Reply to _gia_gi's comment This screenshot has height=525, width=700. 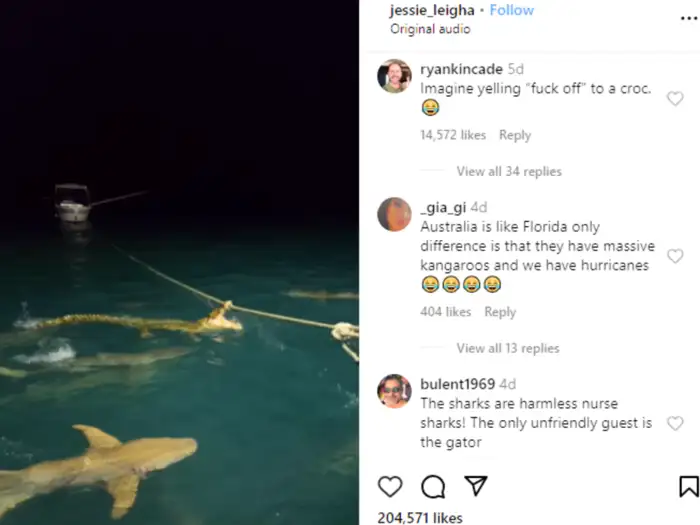coord(500,312)
